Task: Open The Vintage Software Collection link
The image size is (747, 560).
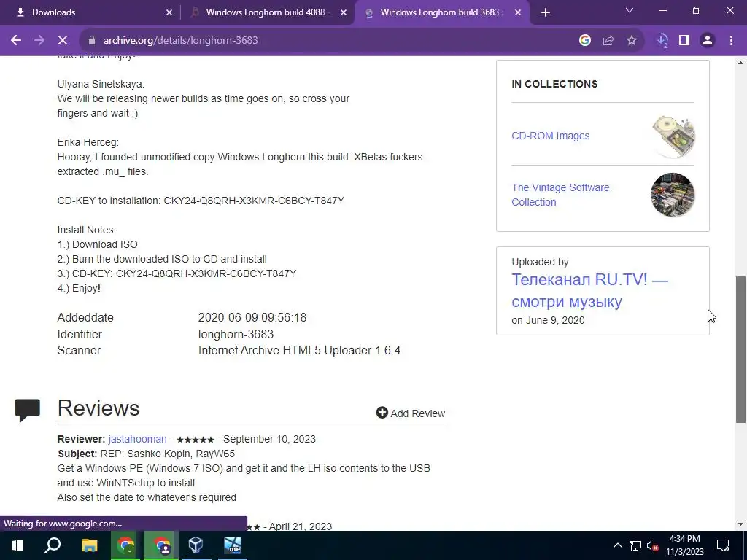Action: pos(560,195)
